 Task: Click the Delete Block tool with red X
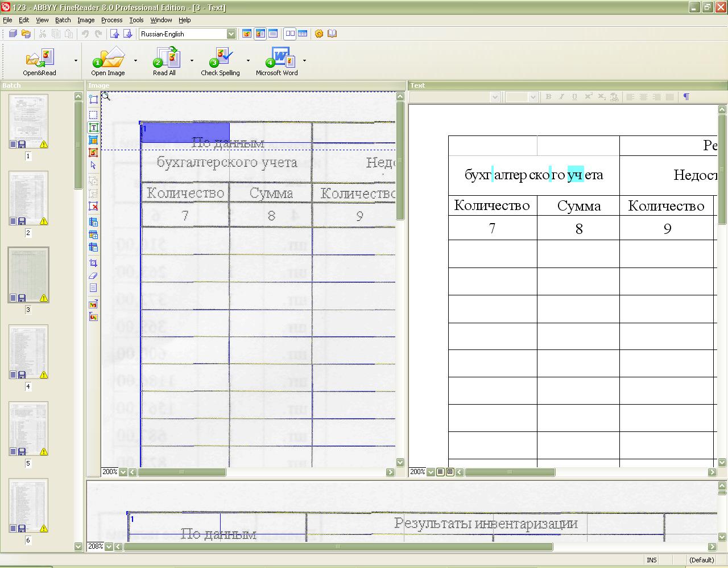tap(93, 206)
